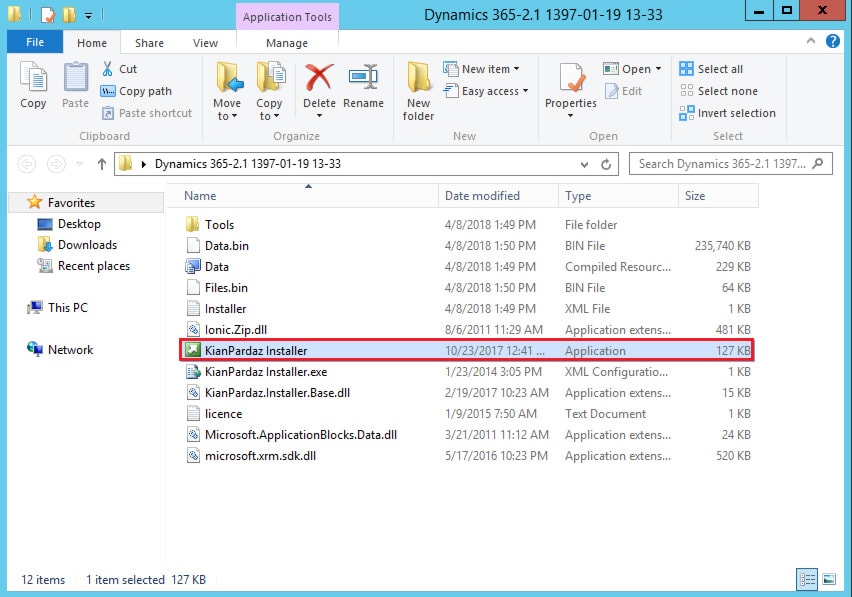Open Quick Access Toolbar customize dropdown
The image size is (852, 597).
click(x=88, y=16)
